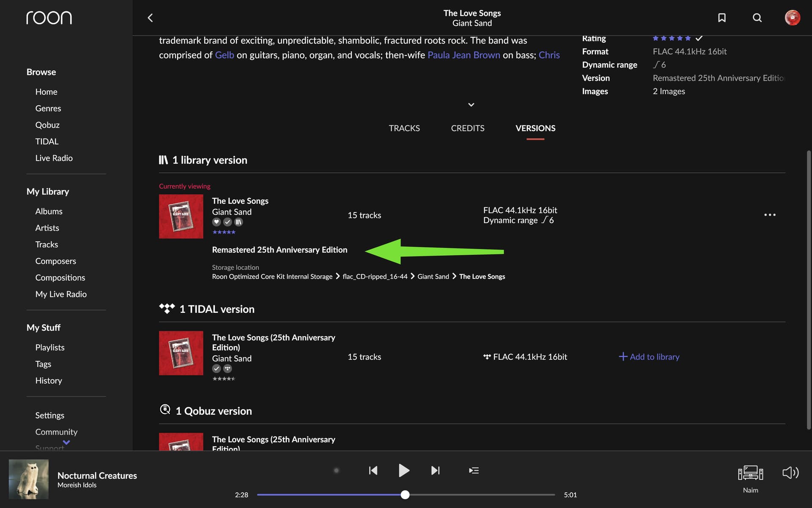Screen dimensions: 812x508
Task: Toggle Roon Radio dot in playback bar
Action: [336, 470]
